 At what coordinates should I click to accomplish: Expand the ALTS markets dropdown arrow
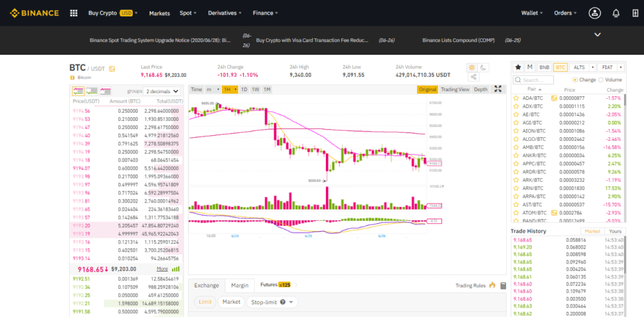[592, 67]
